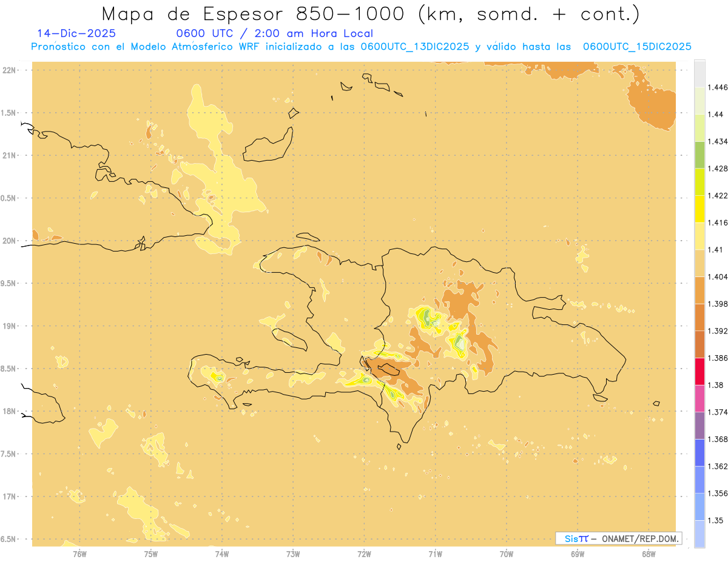
Task: Click the legend value '1.416'
Action: [x=716, y=222]
